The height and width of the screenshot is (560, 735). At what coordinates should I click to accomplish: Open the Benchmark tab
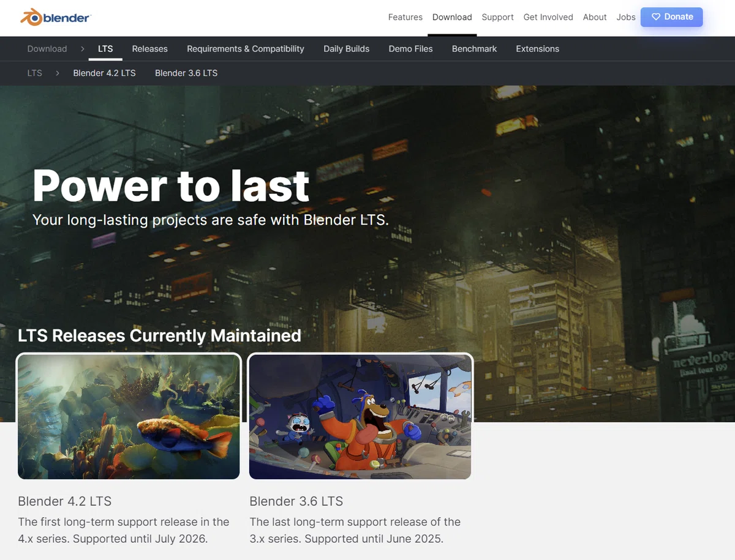[474, 49]
